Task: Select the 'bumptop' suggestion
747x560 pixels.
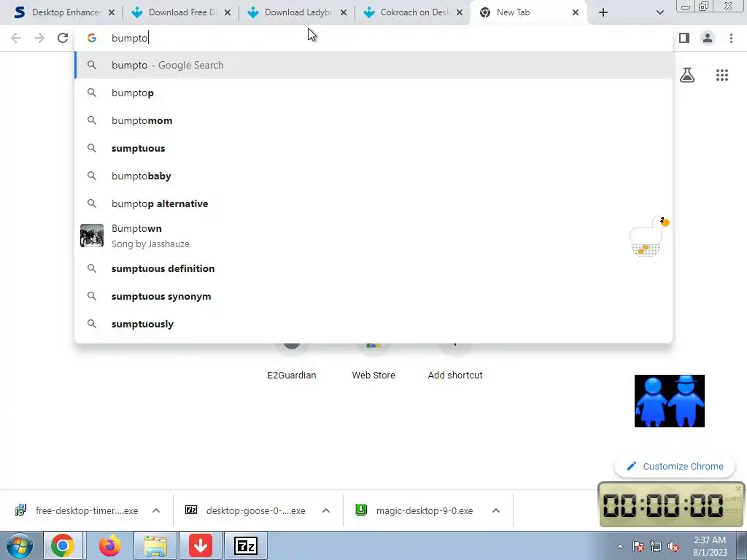Action: (373, 93)
